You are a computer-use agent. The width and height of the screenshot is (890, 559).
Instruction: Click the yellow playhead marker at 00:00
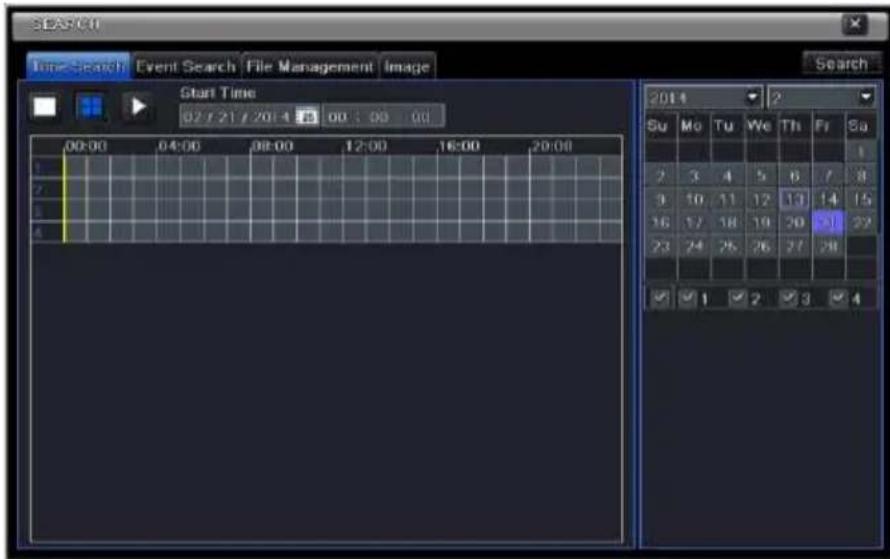click(x=64, y=199)
